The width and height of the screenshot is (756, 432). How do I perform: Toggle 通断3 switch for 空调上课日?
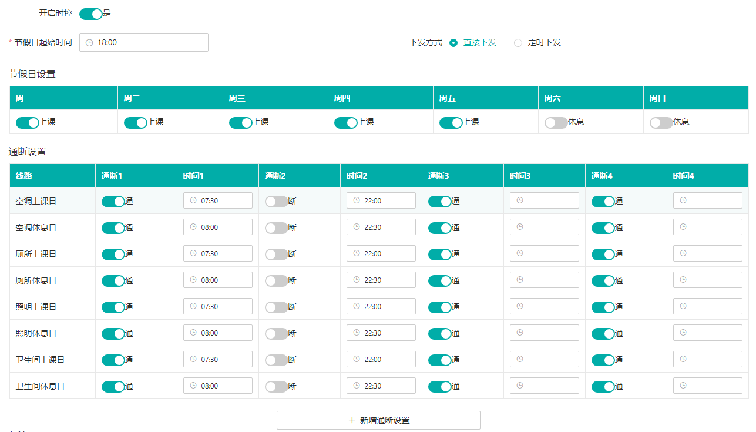(x=440, y=201)
